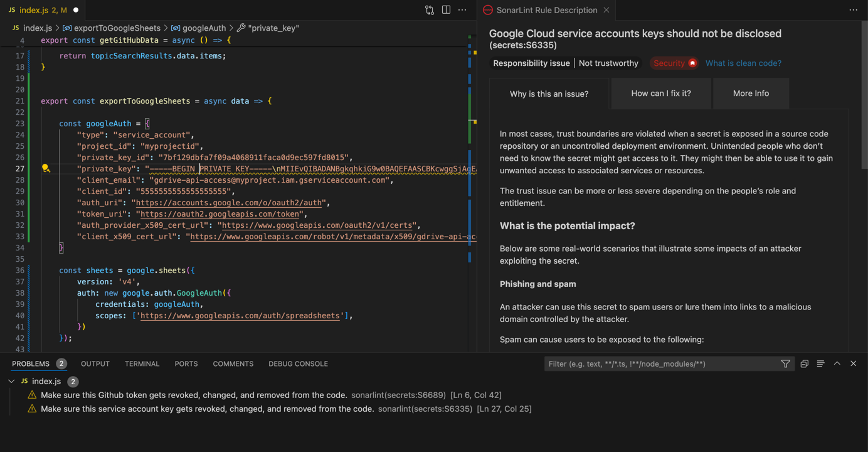The image size is (868, 452).
Task: Click the warning icon beside the Github token problem
Action: (32, 395)
